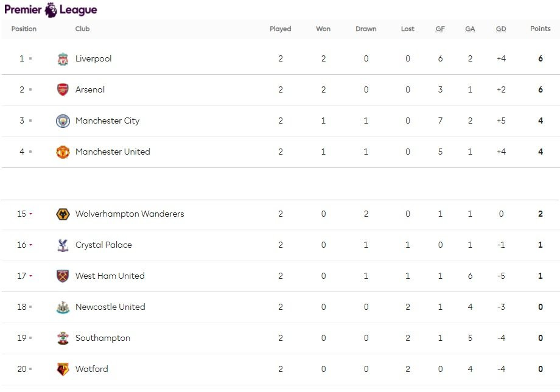Open the Wolverhampton Wanderers club link

pos(129,214)
